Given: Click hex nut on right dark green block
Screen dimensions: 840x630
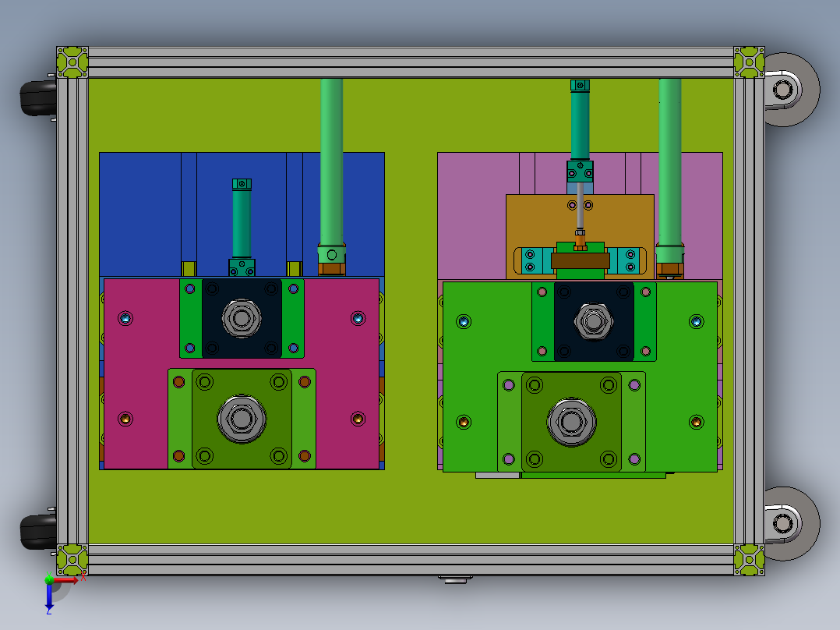Looking at the screenshot, I should [572, 422].
